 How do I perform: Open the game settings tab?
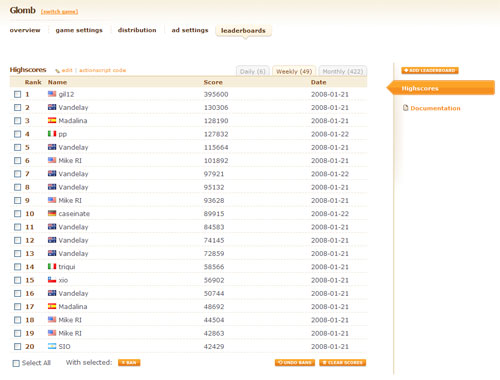[x=79, y=30]
